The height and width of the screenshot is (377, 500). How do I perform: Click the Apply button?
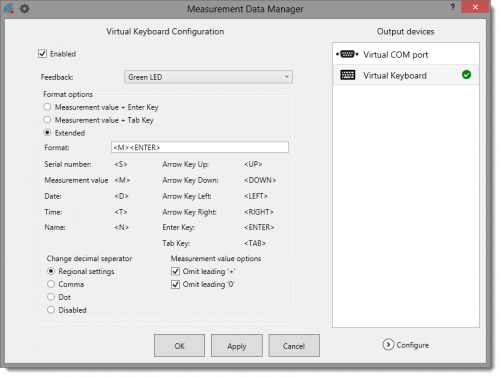point(237,346)
